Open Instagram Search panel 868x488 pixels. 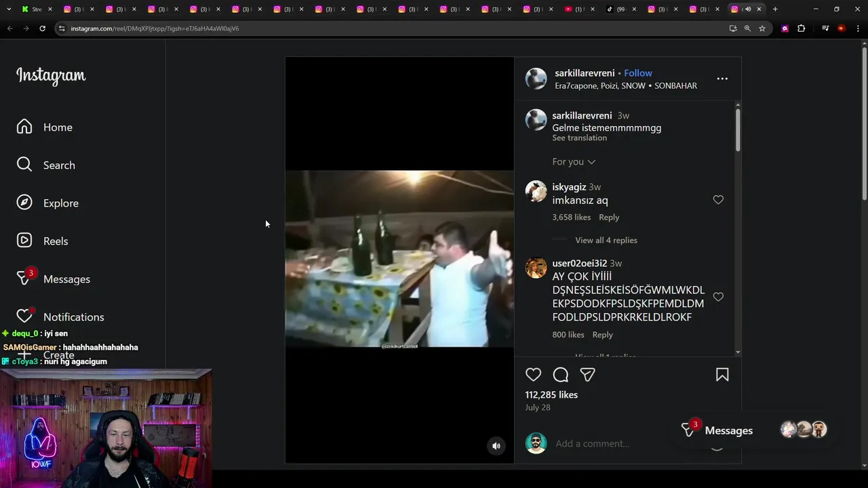tap(46, 165)
